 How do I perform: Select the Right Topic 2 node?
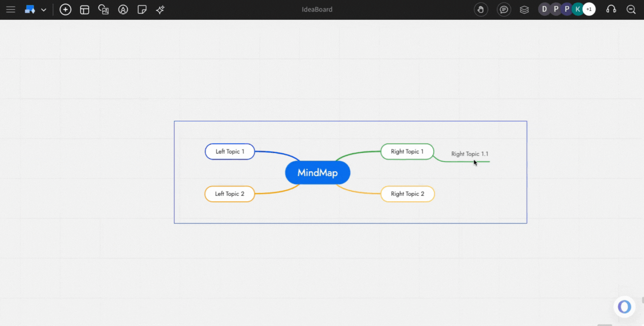click(408, 194)
